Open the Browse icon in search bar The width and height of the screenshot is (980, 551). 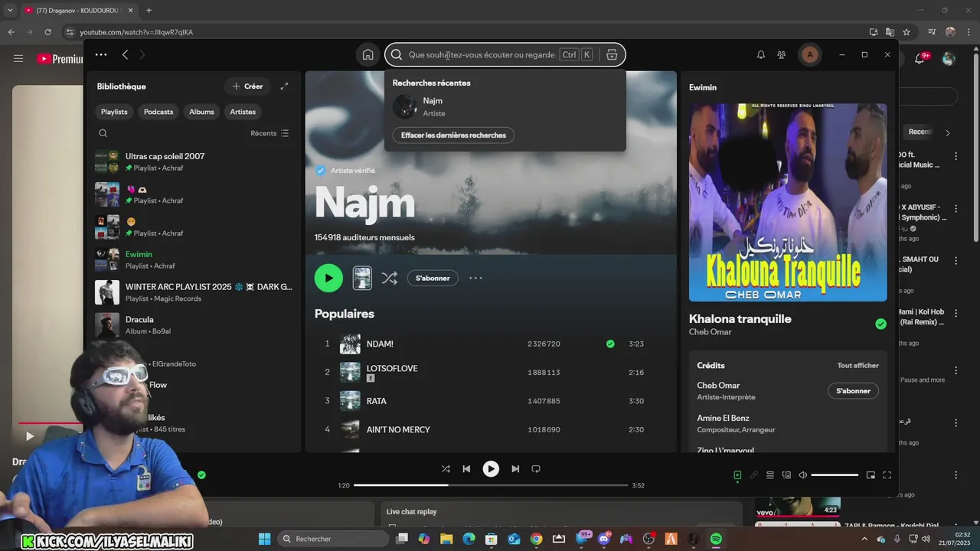pyautogui.click(x=612, y=54)
